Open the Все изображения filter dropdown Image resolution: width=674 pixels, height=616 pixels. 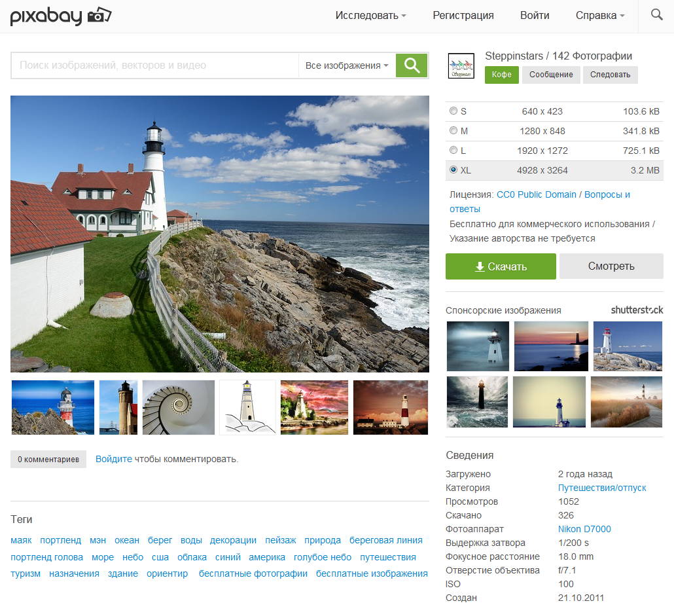tap(347, 65)
